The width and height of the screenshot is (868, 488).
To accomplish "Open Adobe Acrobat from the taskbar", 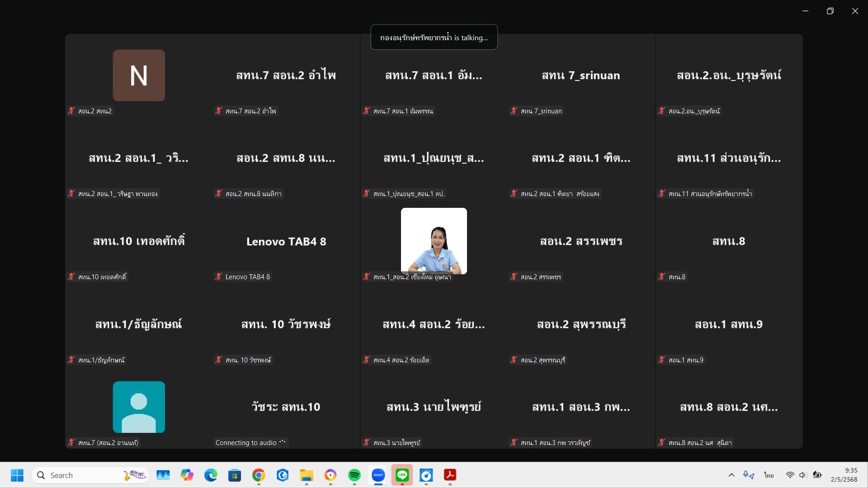I will (x=450, y=475).
